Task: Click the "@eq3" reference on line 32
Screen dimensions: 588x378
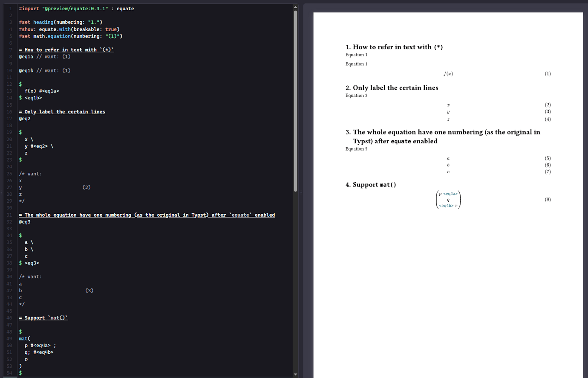Action: tap(25, 221)
